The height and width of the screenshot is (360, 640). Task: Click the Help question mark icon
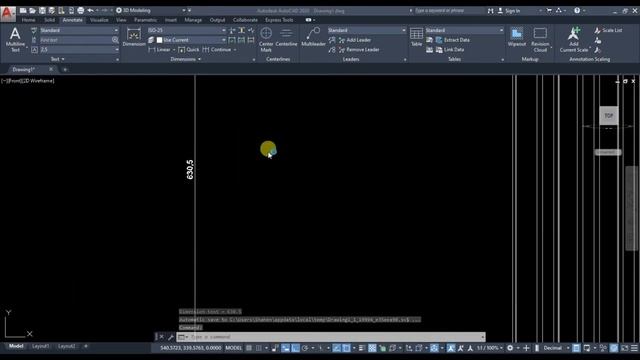tap(577, 11)
